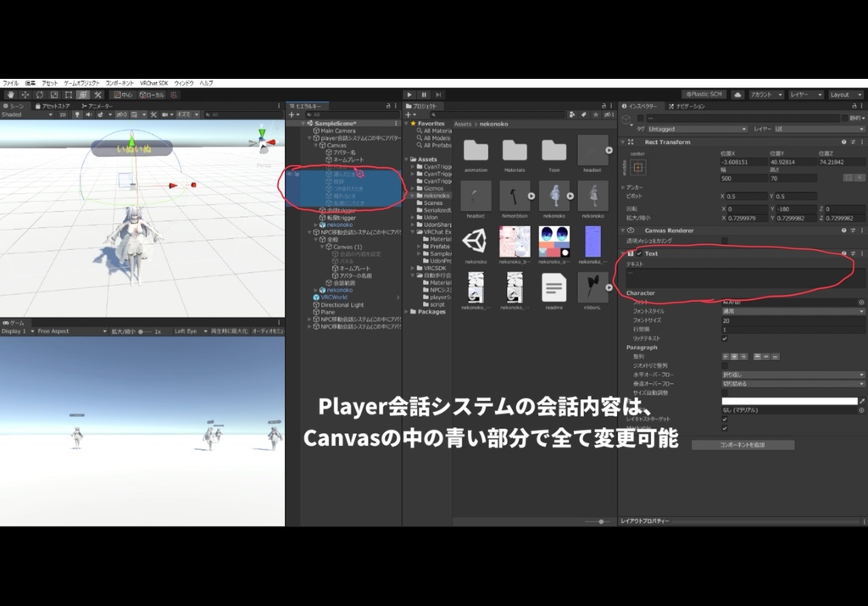
Task: Click inside the テキスト input field
Action: click(740, 278)
